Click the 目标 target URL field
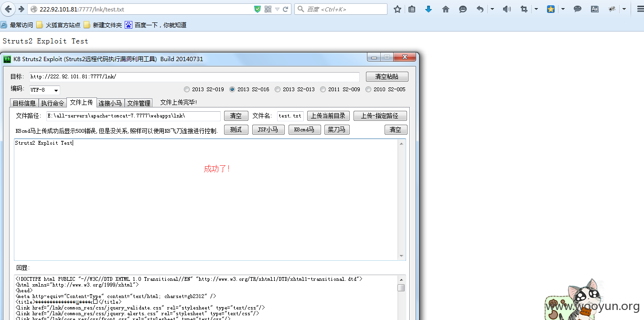644x320 pixels. click(x=194, y=76)
